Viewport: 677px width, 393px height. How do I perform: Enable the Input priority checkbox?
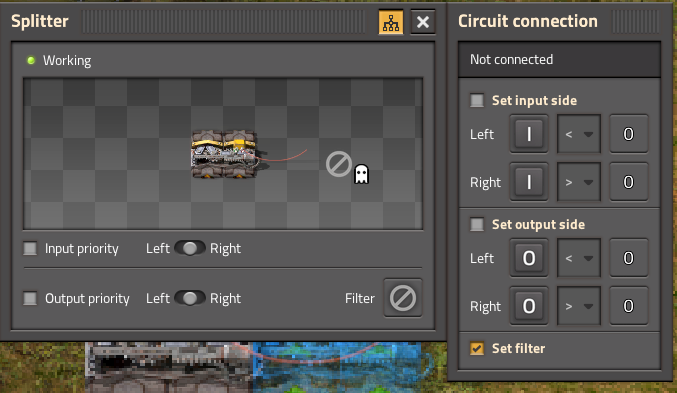pos(30,248)
